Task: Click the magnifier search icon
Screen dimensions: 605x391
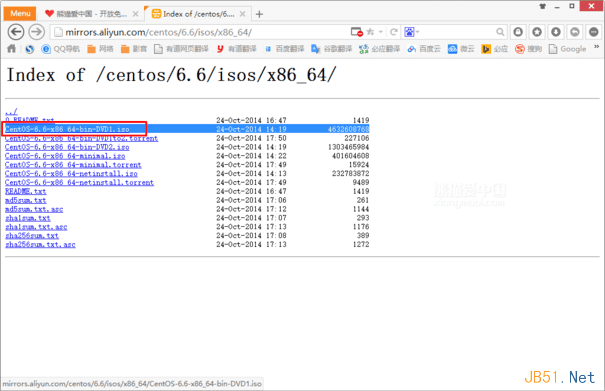Action: pyautogui.click(x=500, y=32)
